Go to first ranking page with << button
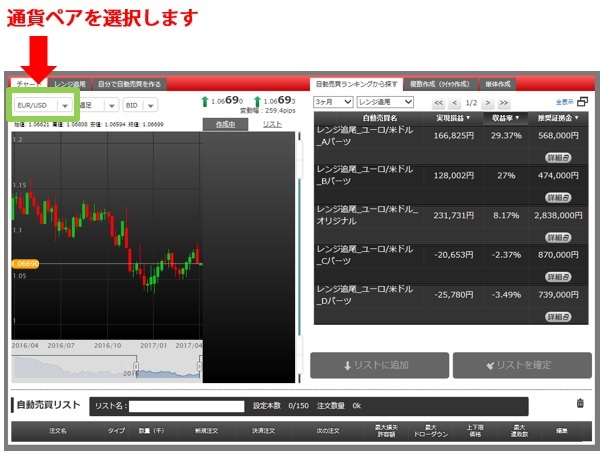 pyautogui.click(x=437, y=103)
